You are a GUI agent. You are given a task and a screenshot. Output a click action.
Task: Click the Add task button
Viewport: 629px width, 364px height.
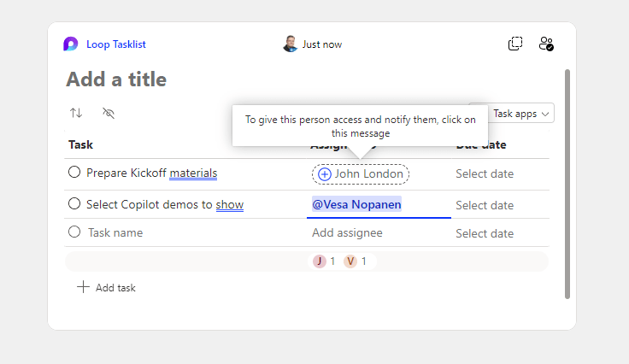[x=107, y=288]
